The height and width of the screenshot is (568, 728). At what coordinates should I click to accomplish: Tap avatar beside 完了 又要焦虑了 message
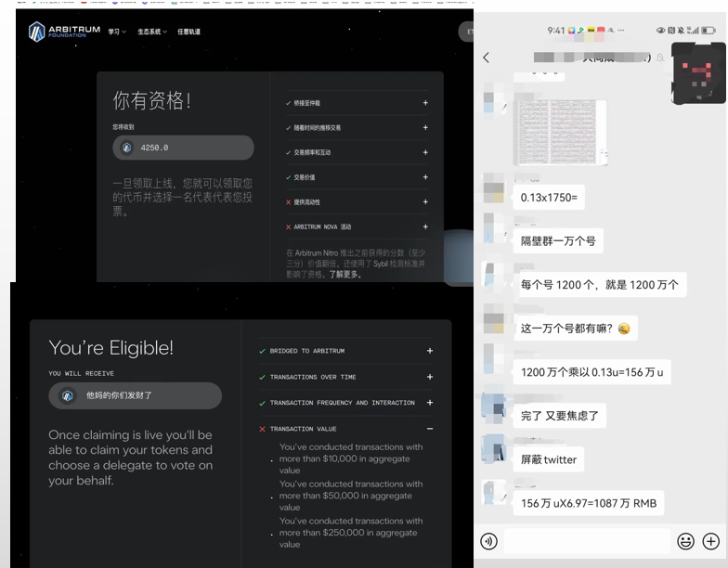pos(494,407)
